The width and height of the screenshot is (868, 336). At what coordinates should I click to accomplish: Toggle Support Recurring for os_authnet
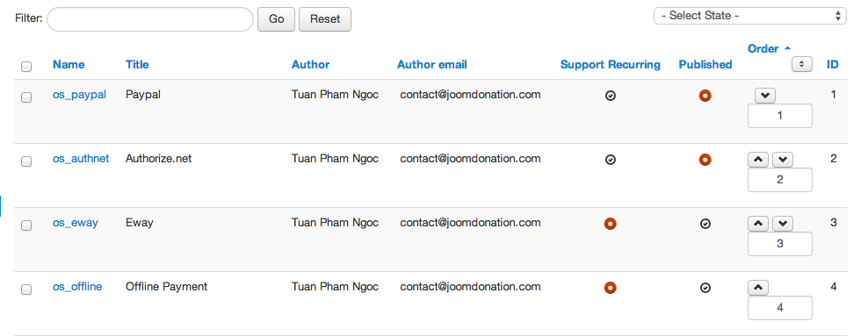pos(610,160)
